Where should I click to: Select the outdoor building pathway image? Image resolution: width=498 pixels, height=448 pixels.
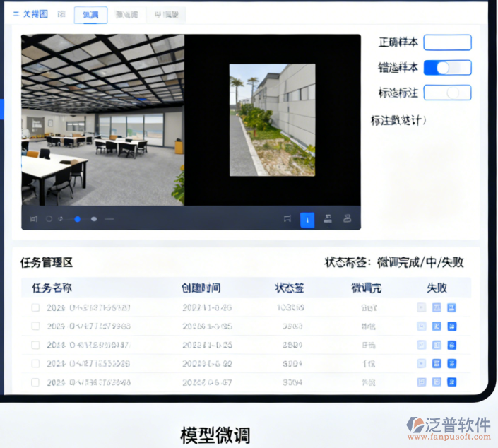tap(272, 120)
